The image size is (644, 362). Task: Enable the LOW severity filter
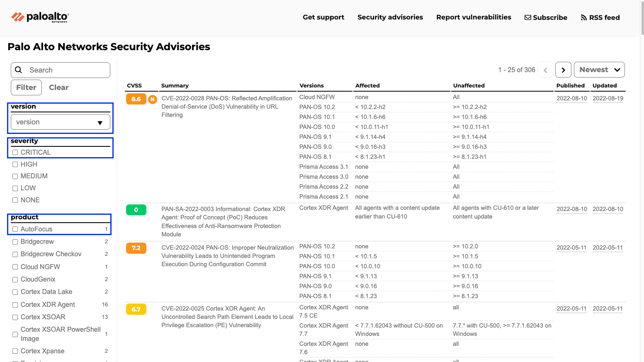15,188
